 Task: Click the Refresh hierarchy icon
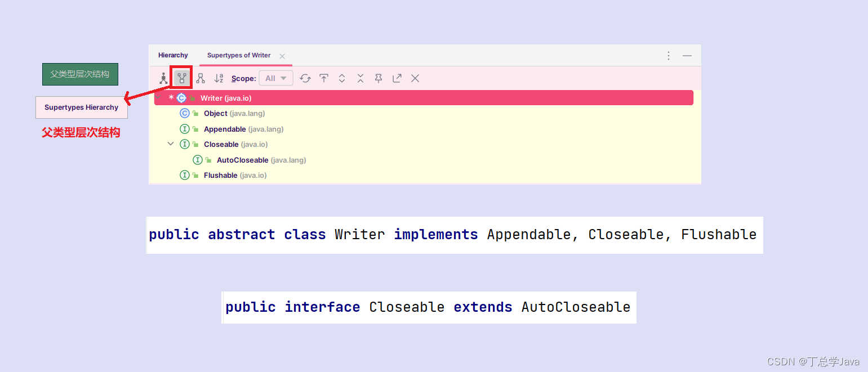[305, 78]
